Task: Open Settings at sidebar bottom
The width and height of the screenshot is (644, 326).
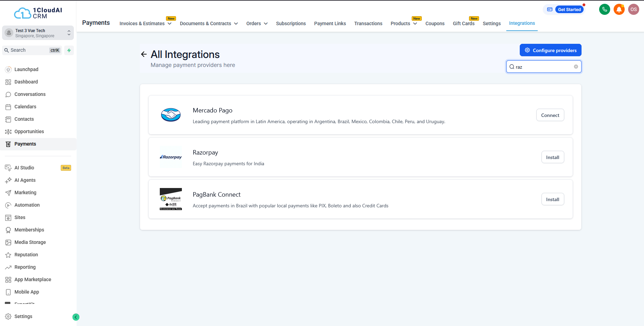Action: coord(23,316)
